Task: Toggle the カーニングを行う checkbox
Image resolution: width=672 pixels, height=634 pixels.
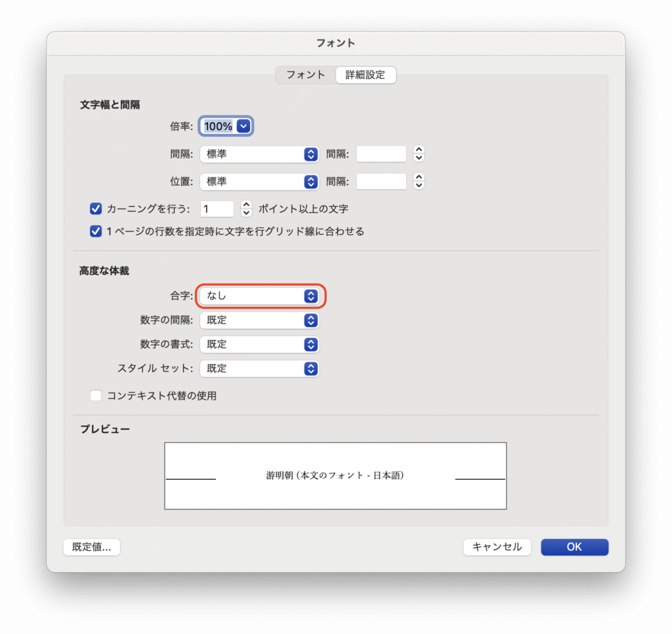Action: (x=96, y=209)
